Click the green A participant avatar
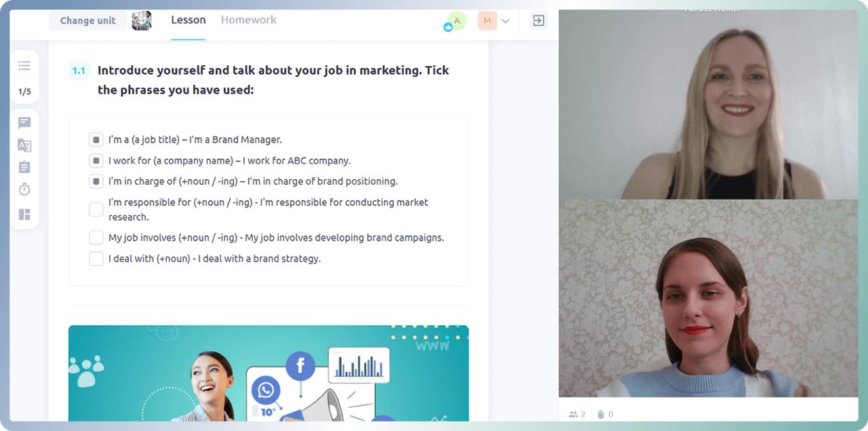This screenshot has height=431, width=868. [x=456, y=21]
